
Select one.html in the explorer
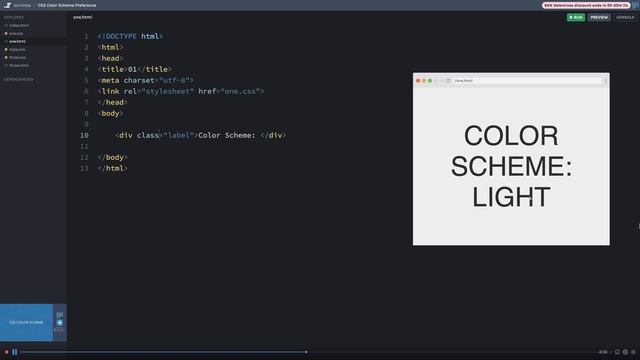click(x=17, y=41)
